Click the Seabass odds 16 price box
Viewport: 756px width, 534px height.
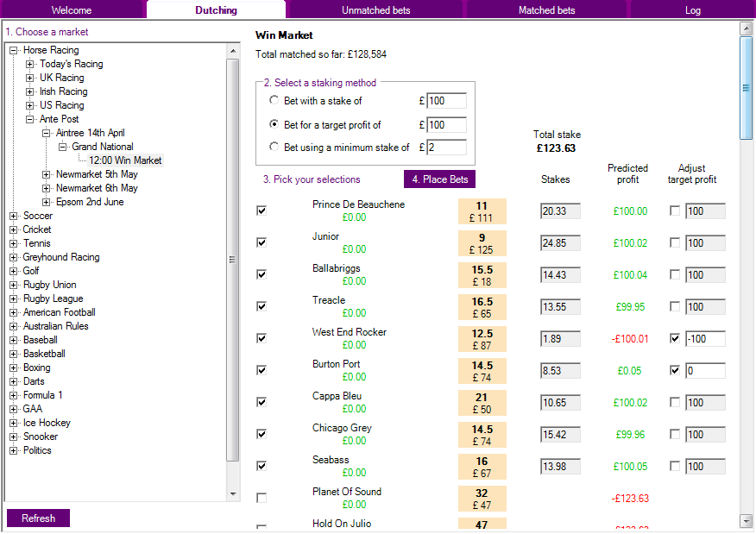[482, 467]
